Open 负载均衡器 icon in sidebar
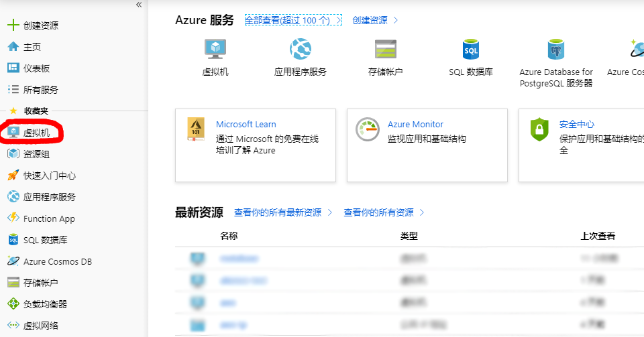The height and width of the screenshot is (337, 644). tap(13, 304)
